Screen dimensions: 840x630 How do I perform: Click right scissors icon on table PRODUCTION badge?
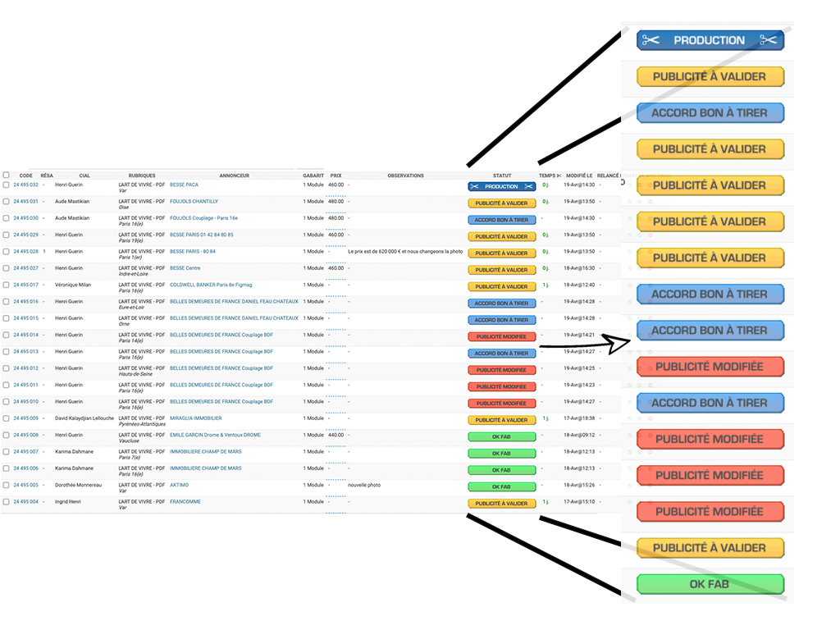(529, 187)
